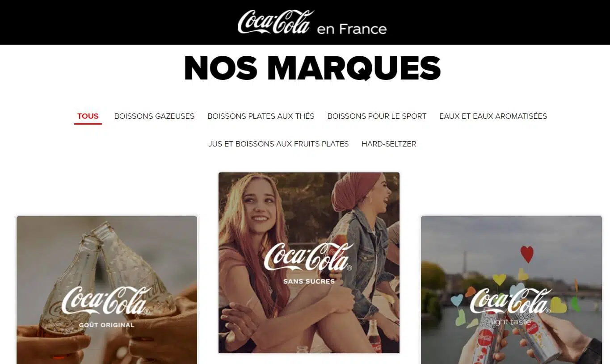Select Jus et Boissons aux Fruits Plates

278,144
